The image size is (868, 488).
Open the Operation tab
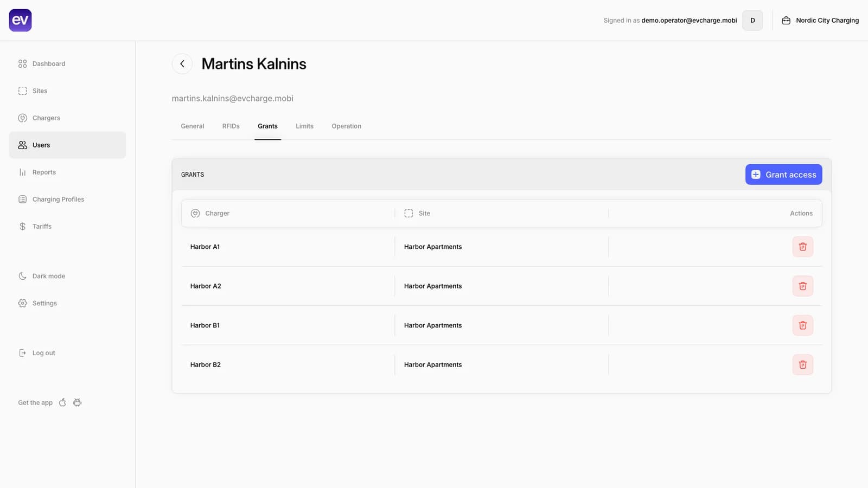(346, 126)
